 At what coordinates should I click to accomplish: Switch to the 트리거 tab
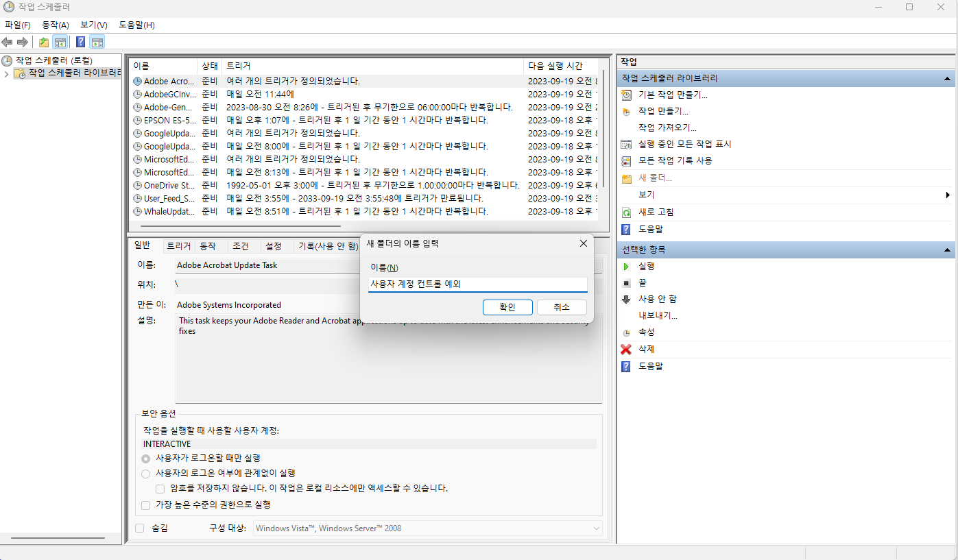point(178,246)
